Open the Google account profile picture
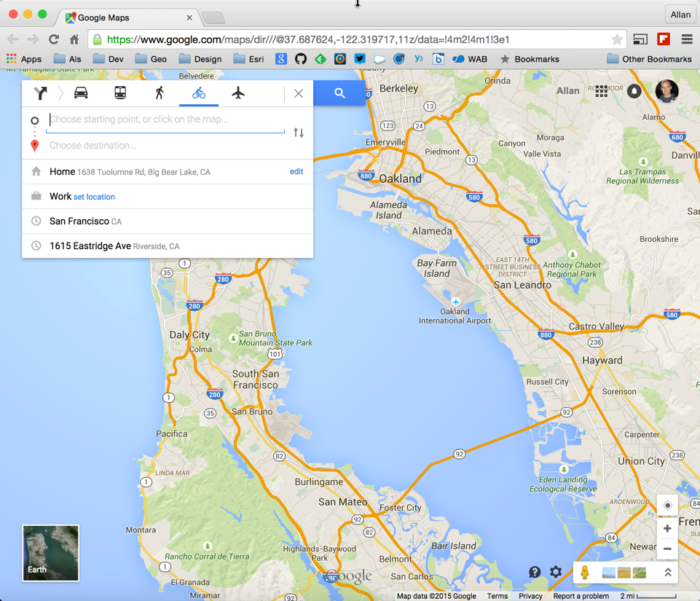Screen dimensions: 700x601 coord(667,91)
